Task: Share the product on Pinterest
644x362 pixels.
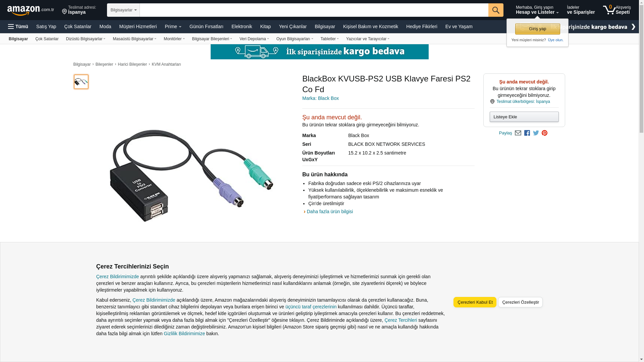Action: [x=545, y=133]
